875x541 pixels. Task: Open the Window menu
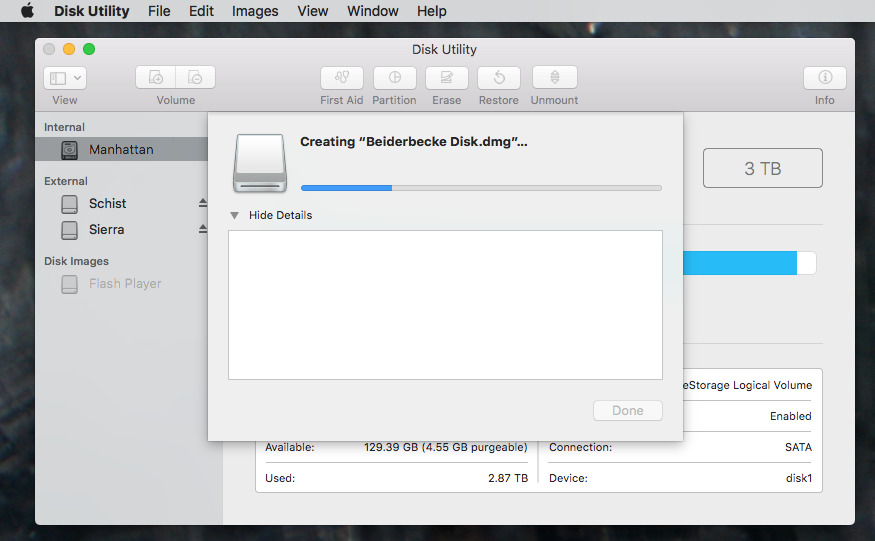tap(373, 11)
